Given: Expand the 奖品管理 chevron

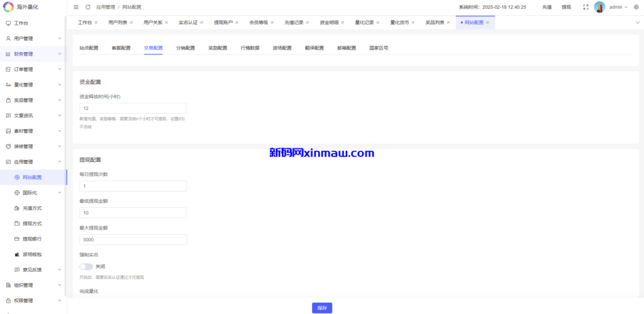Looking at the screenshot, I should click(60, 100).
